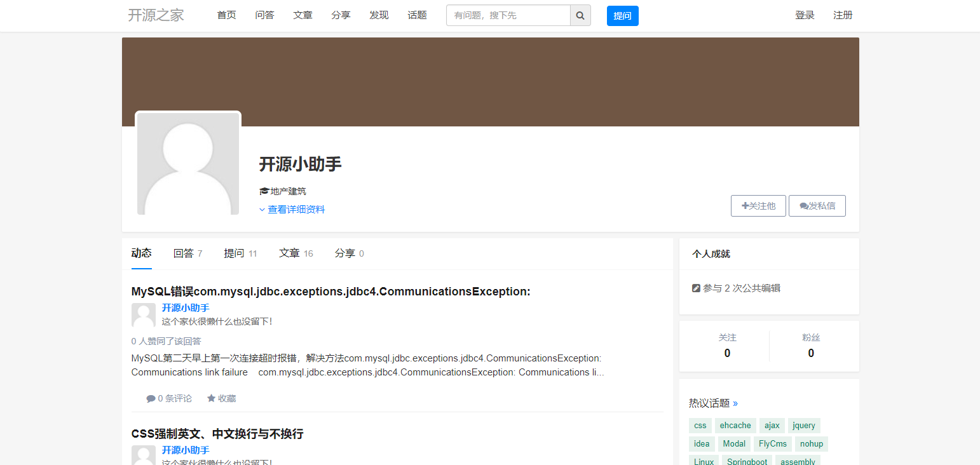Switch to the 提问 11 tab

[241, 253]
